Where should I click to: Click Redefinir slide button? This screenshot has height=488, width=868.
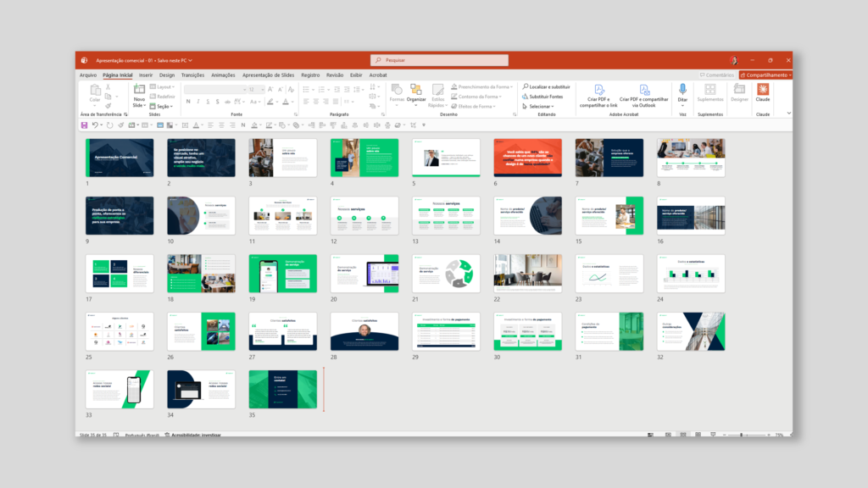pos(162,97)
